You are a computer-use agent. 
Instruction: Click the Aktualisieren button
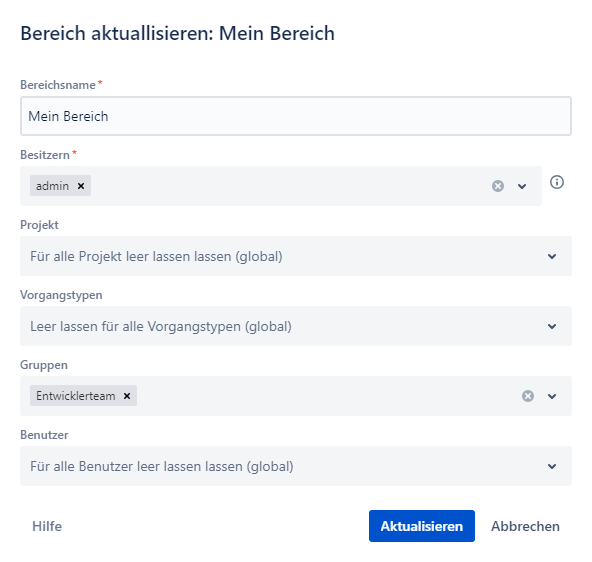click(x=422, y=526)
